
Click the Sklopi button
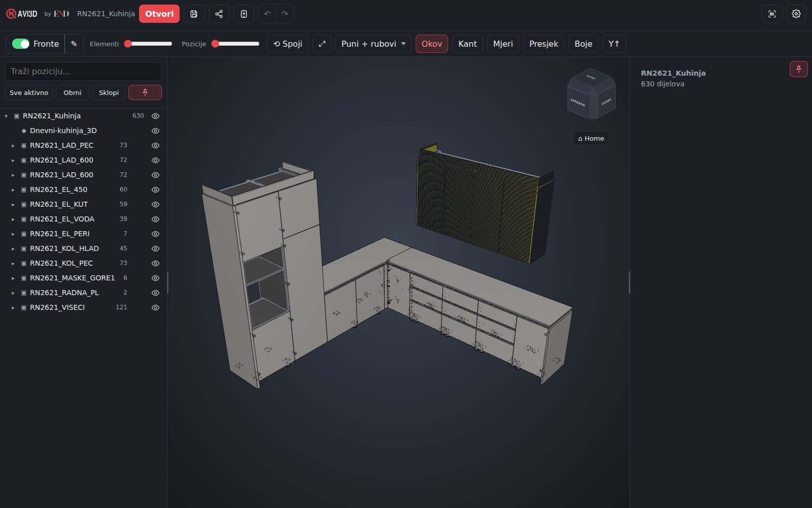[x=109, y=92]
